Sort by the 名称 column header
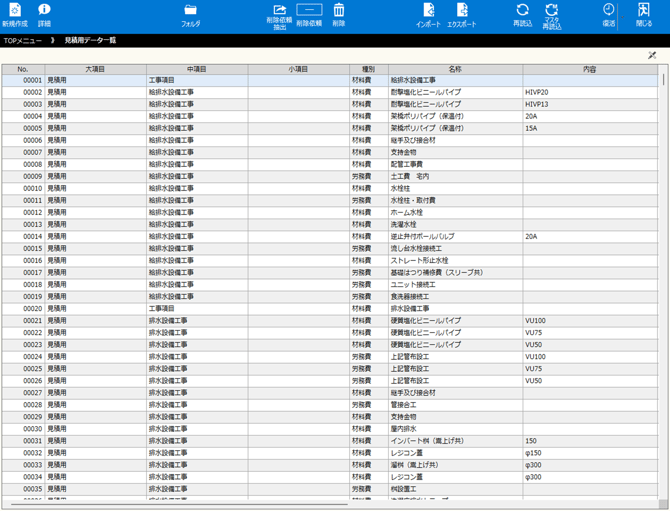 pyautogui.click(x=455, y=69)
